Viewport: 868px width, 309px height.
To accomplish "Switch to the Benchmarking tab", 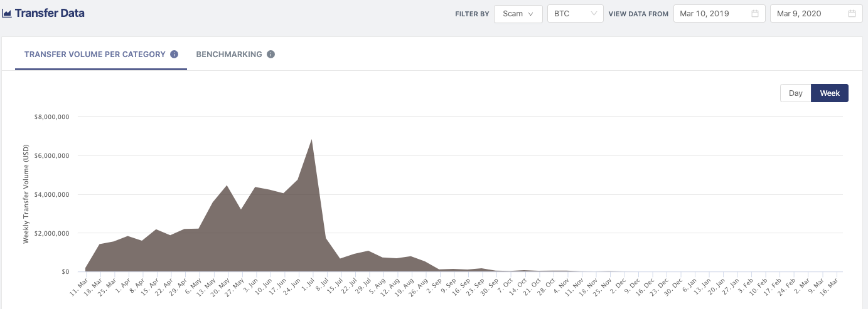I will [x=229, y=55].
